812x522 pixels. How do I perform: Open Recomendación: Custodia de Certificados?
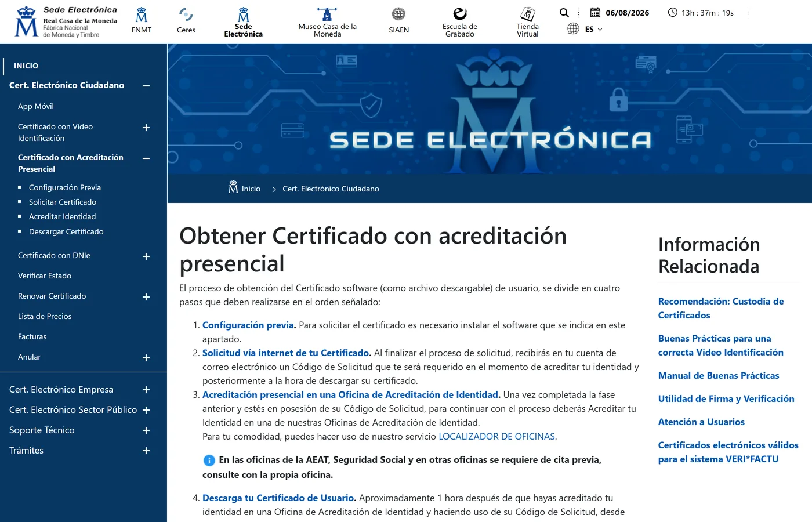coord(721,309)
